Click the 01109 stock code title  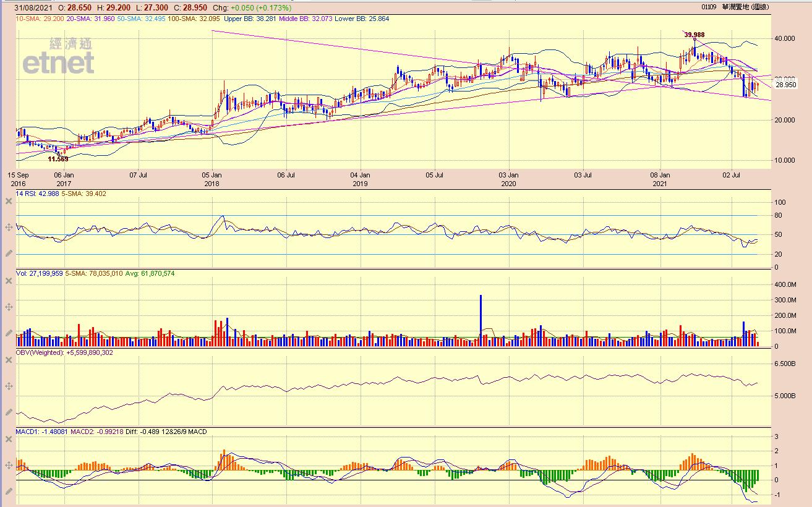point(709,7)
